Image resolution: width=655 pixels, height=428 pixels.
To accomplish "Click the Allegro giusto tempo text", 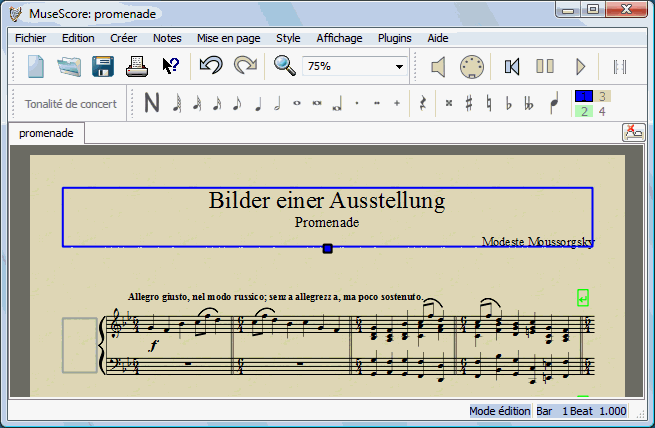I will [x=275, y=297].
